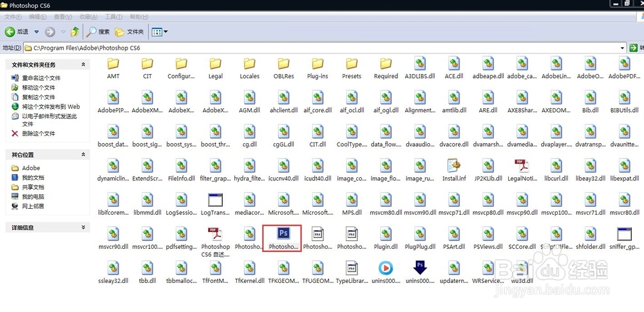Open 共享文档 in other places
This screenshot has width=644, height=312.
[33, 187]
